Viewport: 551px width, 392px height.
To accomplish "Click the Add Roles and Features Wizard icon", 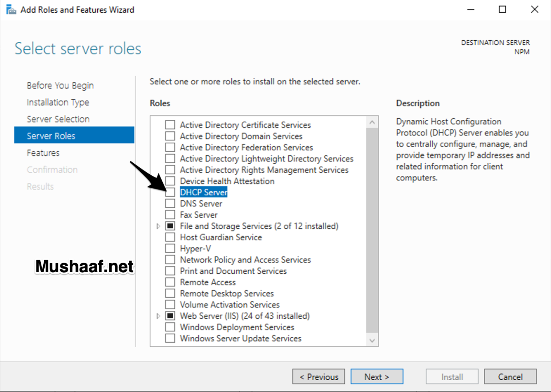I will (x=11, y=9).
